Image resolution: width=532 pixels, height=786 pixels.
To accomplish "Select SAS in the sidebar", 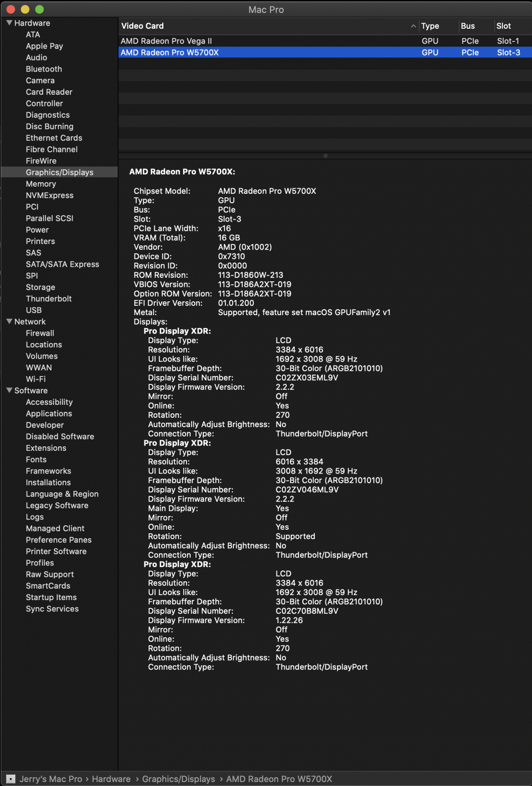I will [33, 252].
